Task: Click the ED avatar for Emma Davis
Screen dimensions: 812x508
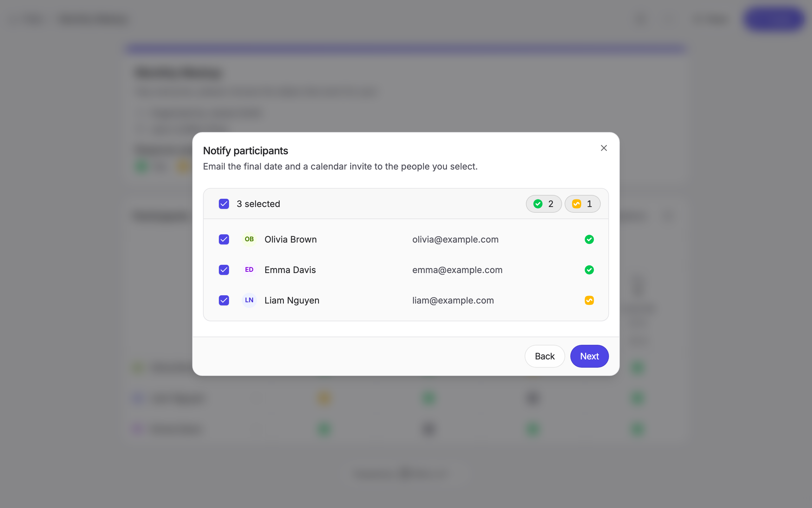Action: click(249, 270)
